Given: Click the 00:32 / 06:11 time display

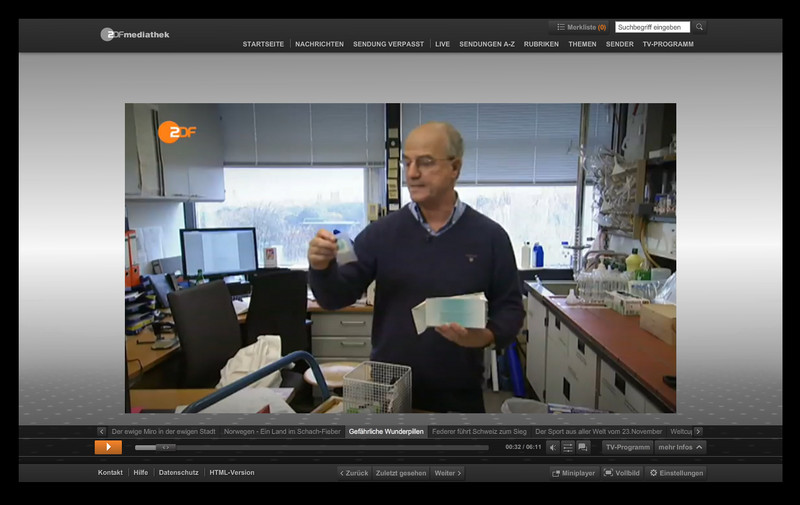Looking at the screenshot, I should (523, 447).
